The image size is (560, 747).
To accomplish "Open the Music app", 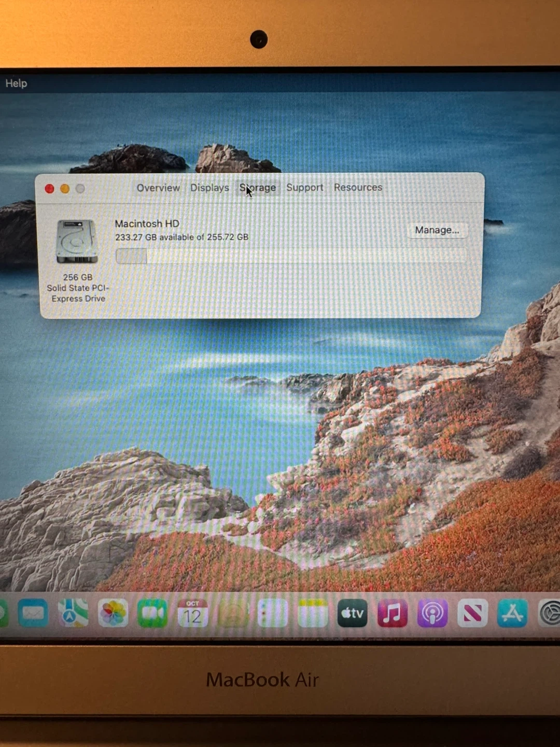I will click(x=392, y=614).
